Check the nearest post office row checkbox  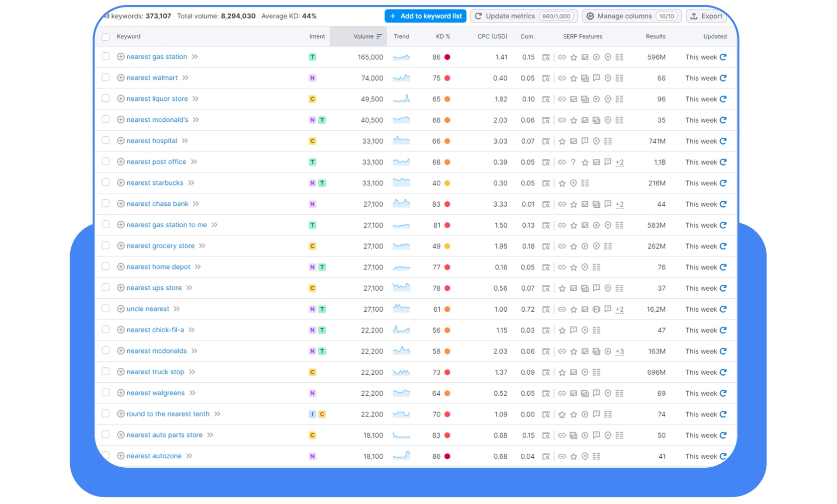105,161
